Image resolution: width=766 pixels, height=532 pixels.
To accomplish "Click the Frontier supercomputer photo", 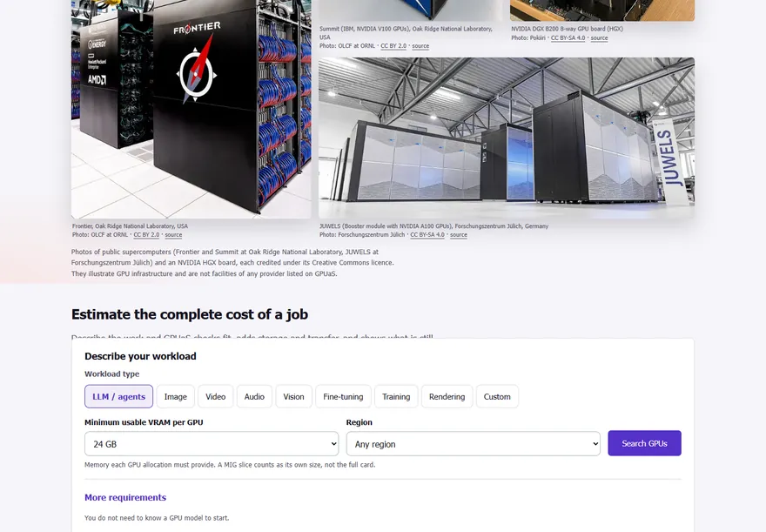I will tap(191, 109).
